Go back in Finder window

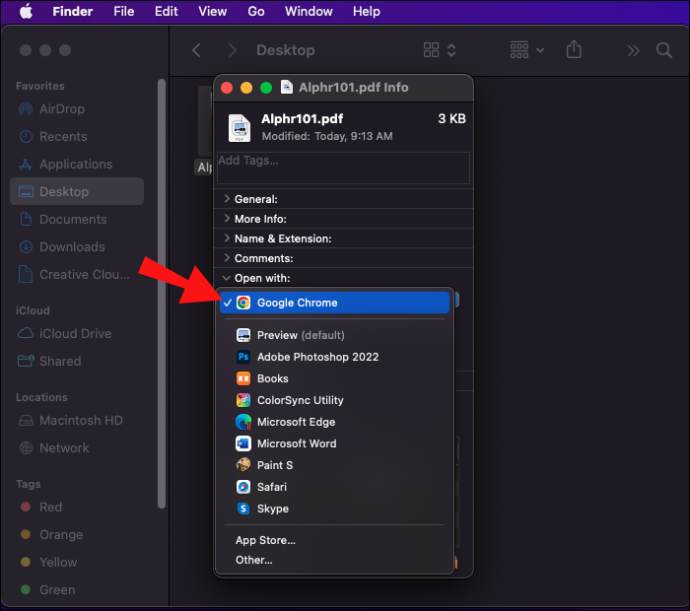[x=197, y=50]
